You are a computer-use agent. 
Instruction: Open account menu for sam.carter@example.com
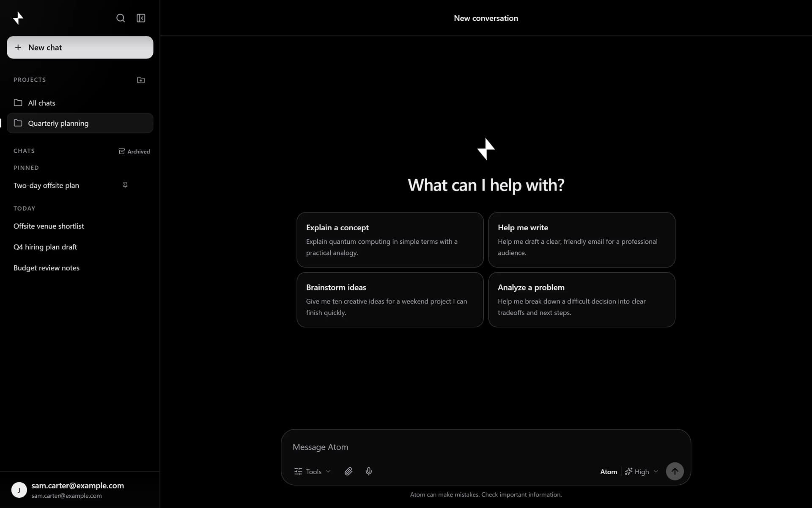80,490
